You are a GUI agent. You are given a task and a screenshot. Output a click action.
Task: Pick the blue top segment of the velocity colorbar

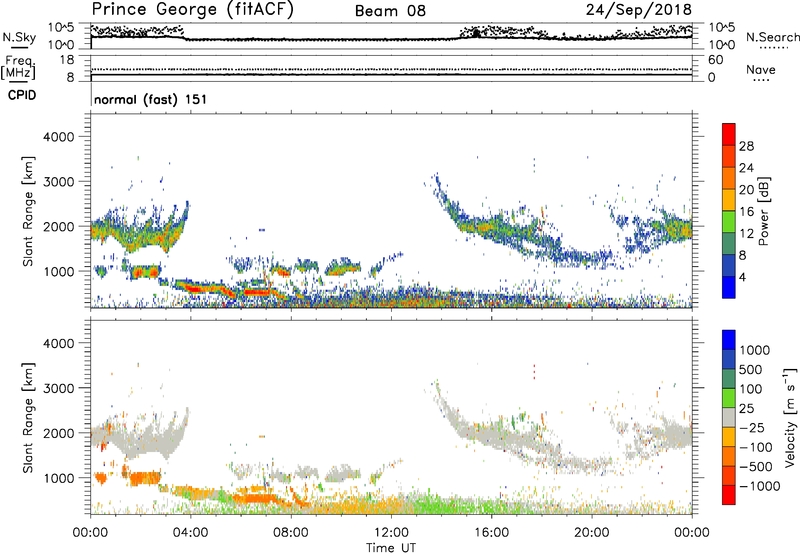click(729, 340)
